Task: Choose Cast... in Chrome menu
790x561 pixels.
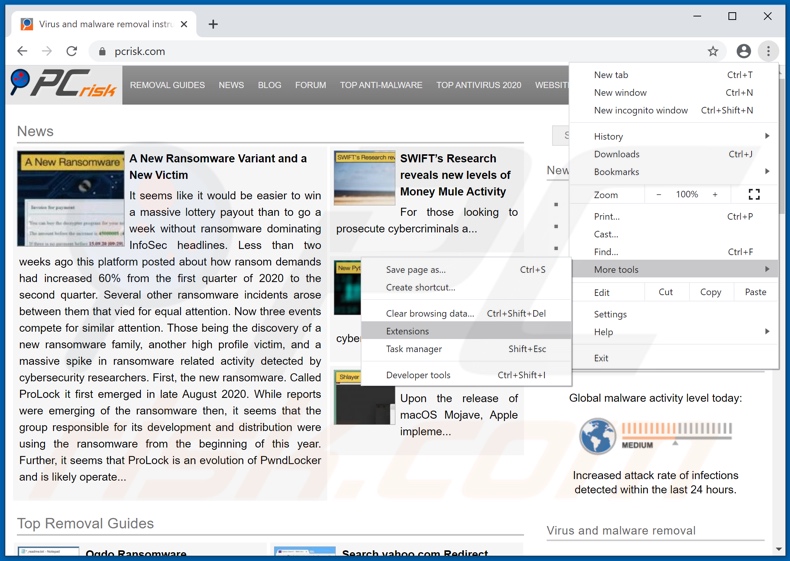Action: pyautogui.click(x=674, y=234)
